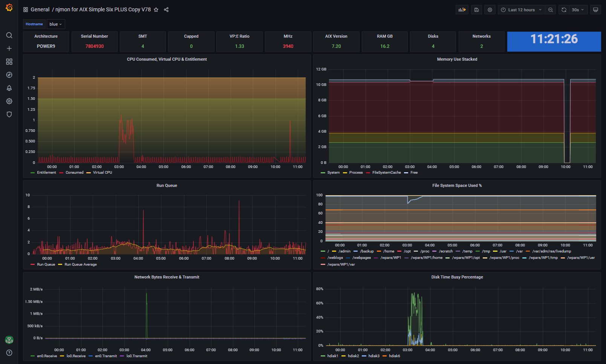Open the Explore compass icon
Viewport: 606px width, 364px height.
tap(9, 75)
